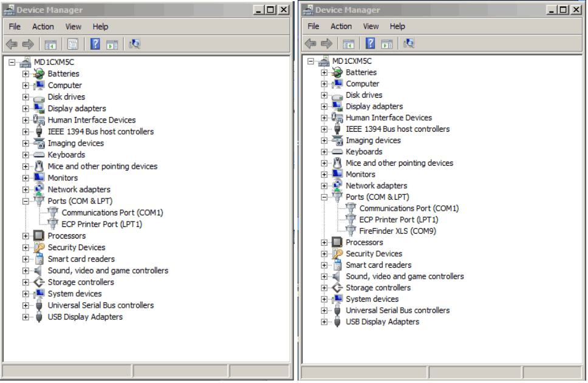588x383 pixels.
Task: Click Security Devices key icon in left window
Action: (39, 247)
